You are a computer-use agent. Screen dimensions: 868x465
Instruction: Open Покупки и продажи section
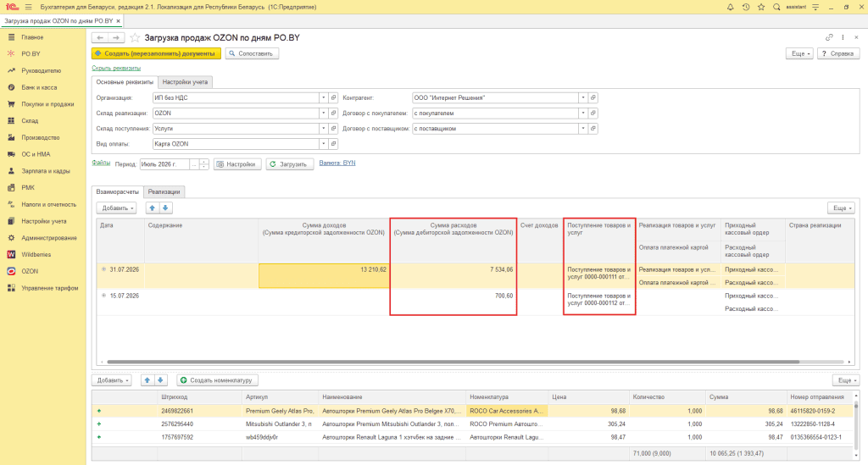pyautogui.click(x=47, y=104)
